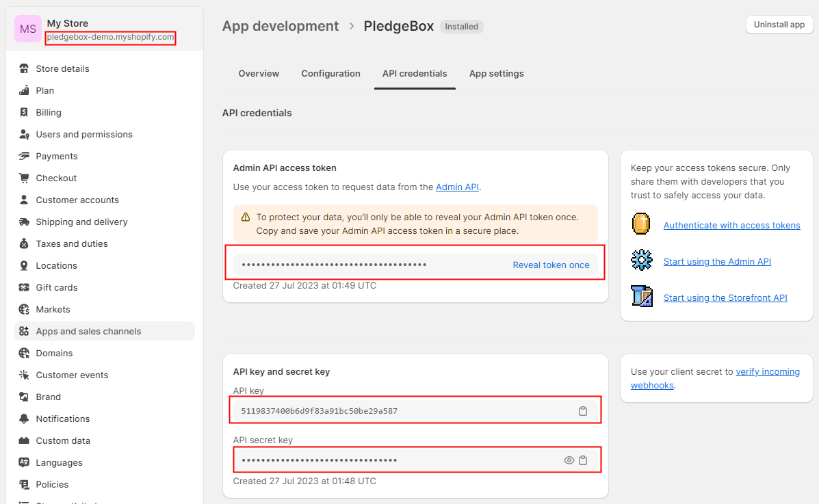819x504 pixels.
Task: Click the Gift cards icon
Action: pyautogui.click(x=24, y=288)
